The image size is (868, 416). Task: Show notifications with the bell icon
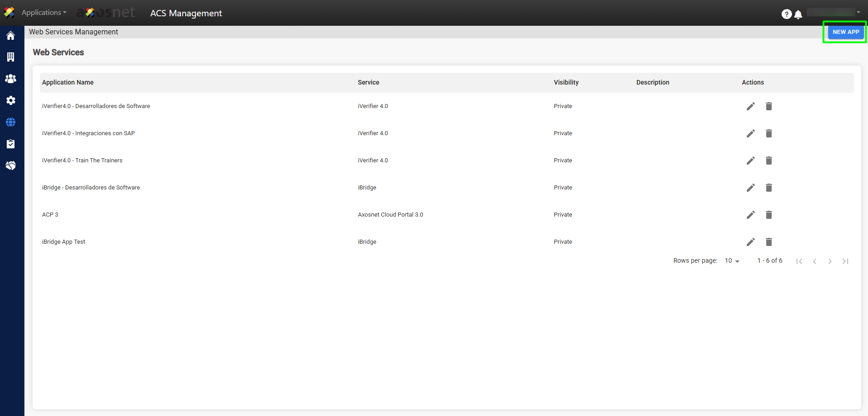(798, 14)
